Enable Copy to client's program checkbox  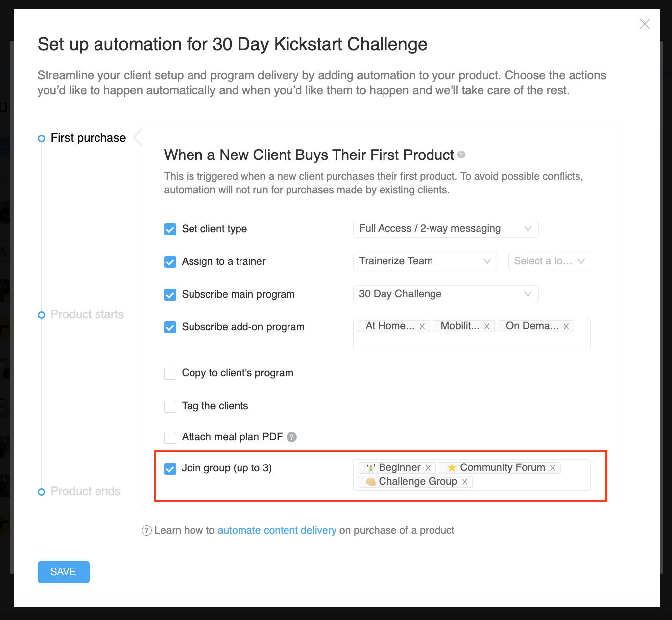pos(170,373)
